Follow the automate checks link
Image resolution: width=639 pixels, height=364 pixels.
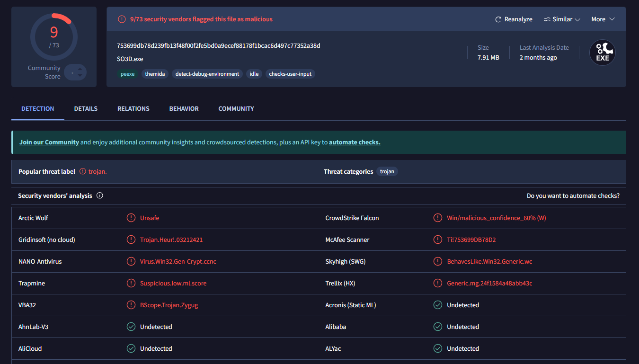pyautogui.click(x=355, y=142)
